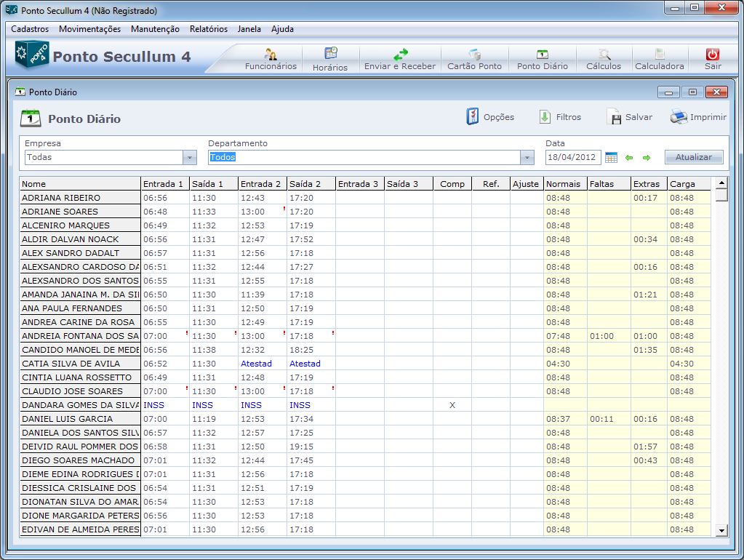Select DANIEL LUIS GARCIA name cell
The width and height of the screenshot is (744, 560).
pyautogui.click(x=80, y=419)
